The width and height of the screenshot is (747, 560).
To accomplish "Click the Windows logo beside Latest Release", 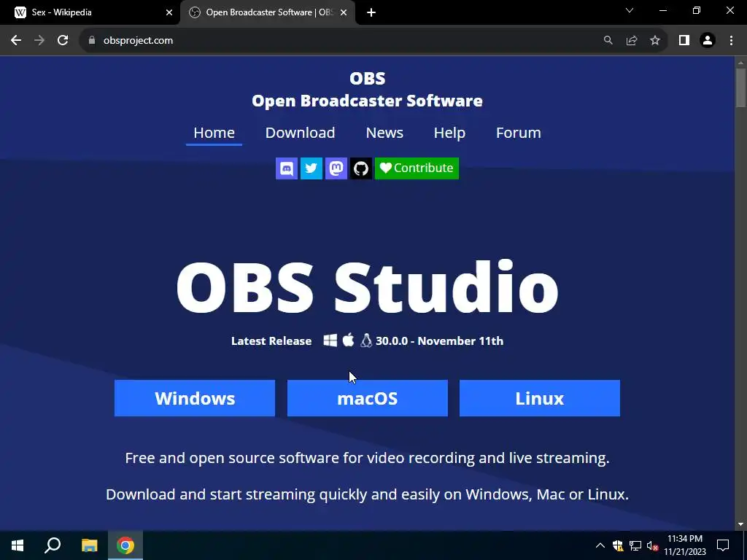I will pos(330,341).
